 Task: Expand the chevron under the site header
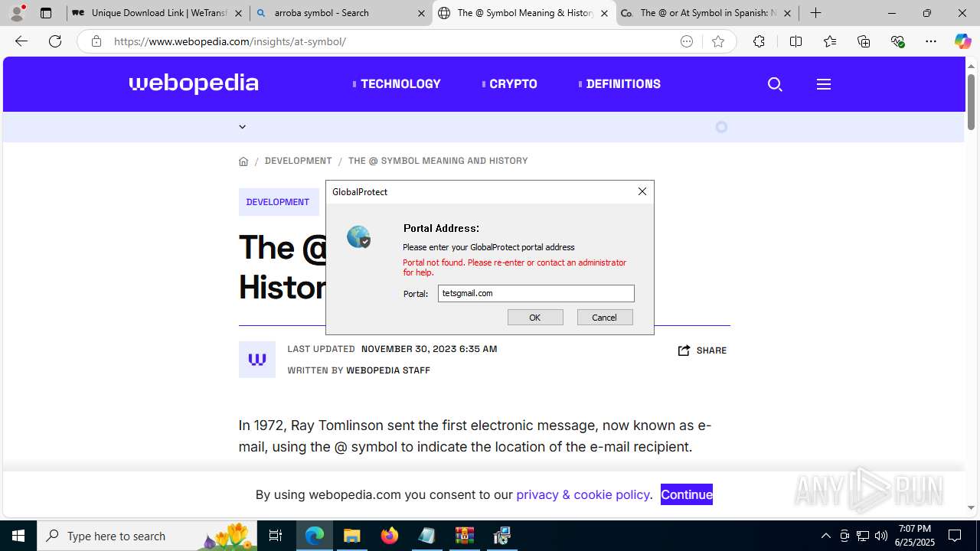pyautogui.click(x=242, y=127)
